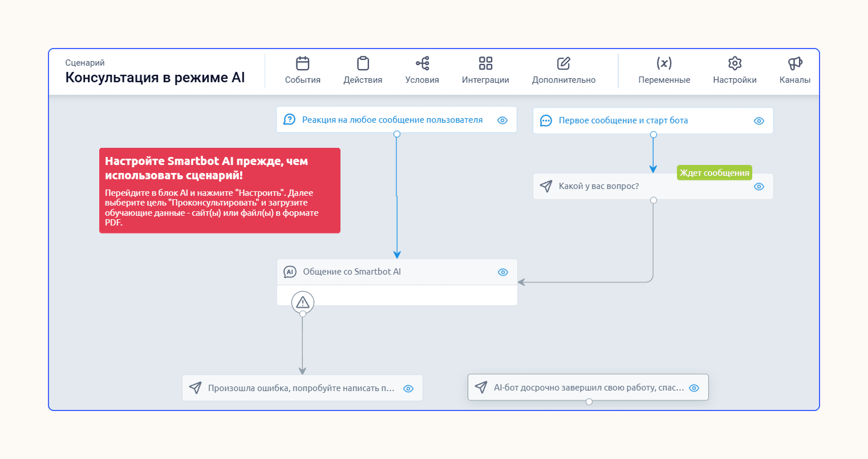The height and width of the screenshot is (459, 868).
Task: Toggle the eye icon on AI-бот досрочно завершил block
Action: pos(694,388)
